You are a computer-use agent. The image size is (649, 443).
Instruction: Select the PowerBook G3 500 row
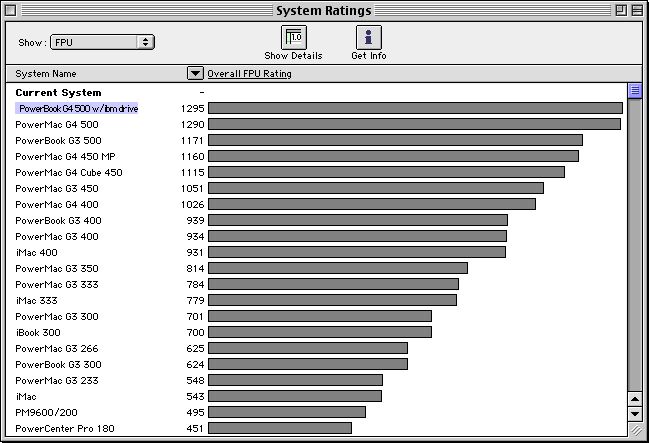click(x=317, y=140)
